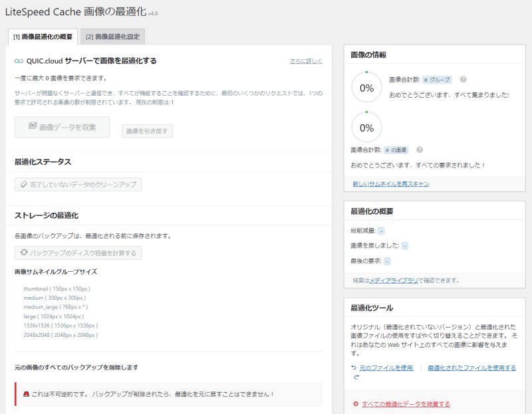Open the さらに詳しく link
The height and width of the screenshot is (414, 532).
(x=306, y=61)
